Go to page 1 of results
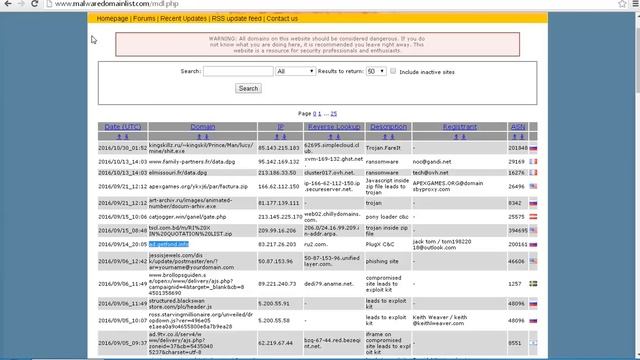The width and height of the screenshot is (640, 360). click(320, 113)
